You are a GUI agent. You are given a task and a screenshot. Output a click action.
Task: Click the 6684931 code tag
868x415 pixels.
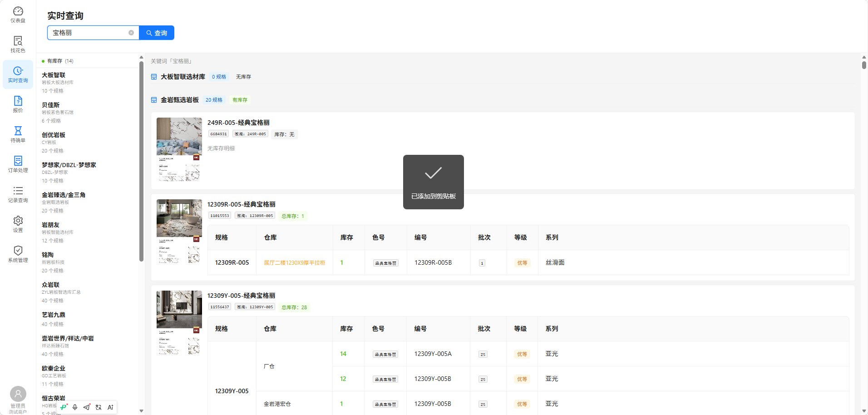(x=218, y=134)
